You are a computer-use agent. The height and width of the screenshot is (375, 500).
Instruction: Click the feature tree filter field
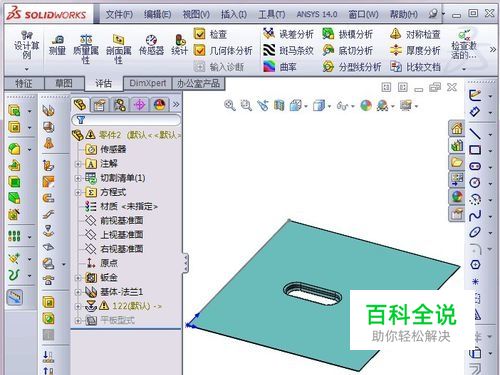pos(127,119)
